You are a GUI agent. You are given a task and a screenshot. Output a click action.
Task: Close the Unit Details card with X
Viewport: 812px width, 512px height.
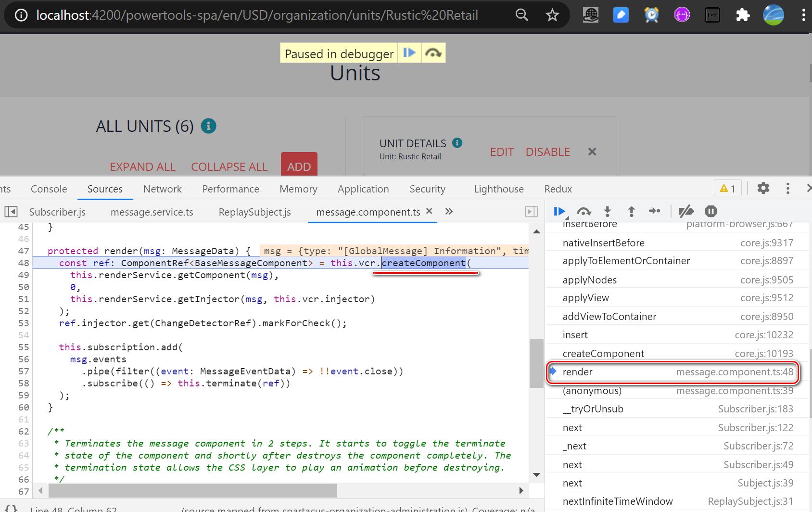592,152
